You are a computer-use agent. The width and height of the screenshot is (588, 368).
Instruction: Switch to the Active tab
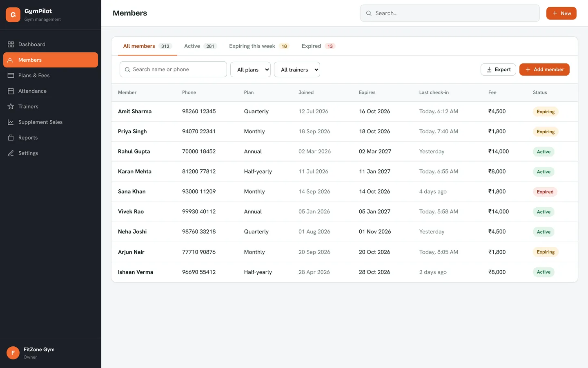pos(200,46)
